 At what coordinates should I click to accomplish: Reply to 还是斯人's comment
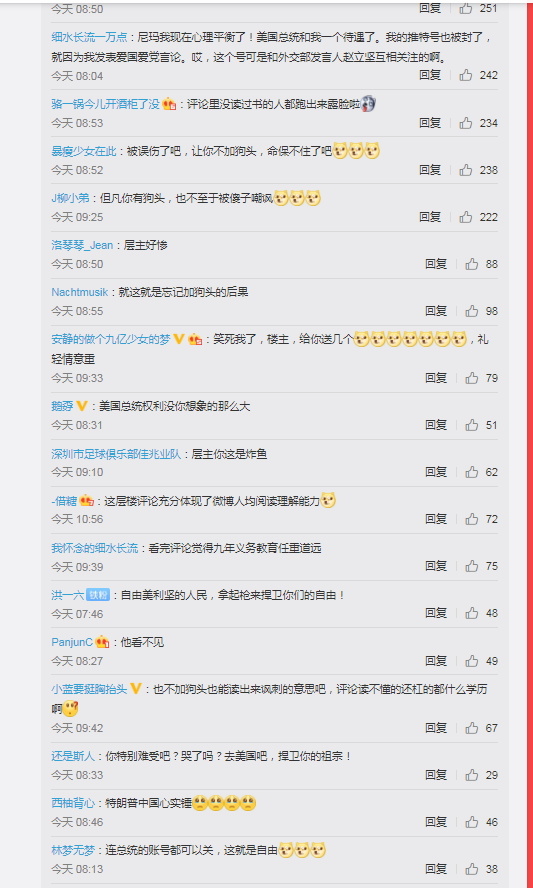pyautogui.click(x=436, y=775)
